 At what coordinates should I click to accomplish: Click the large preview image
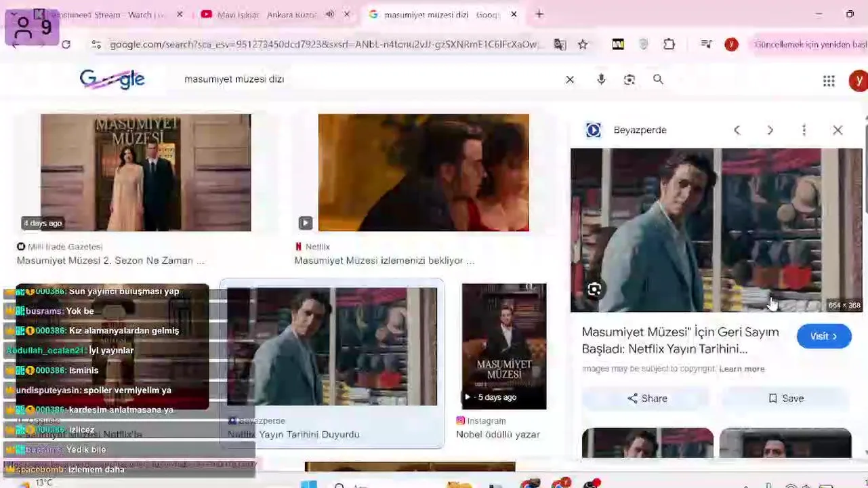(x=716, y=230)
